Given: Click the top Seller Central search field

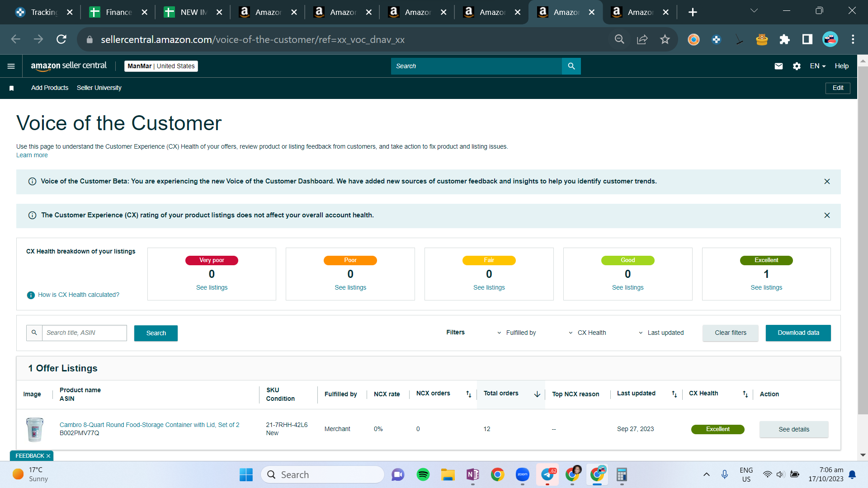Looking at the screenshot, I should pyautogui.click(x=476, y=66).
